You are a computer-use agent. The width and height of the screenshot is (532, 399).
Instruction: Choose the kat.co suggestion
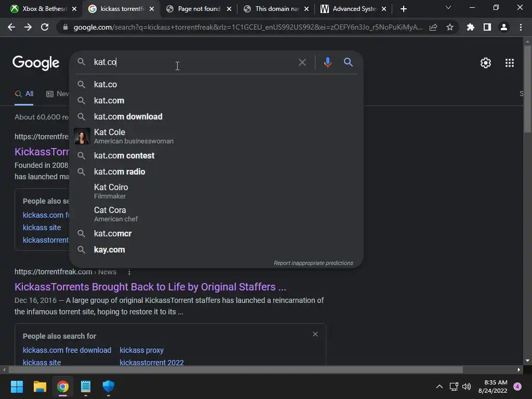pyautogui.click(x=216, y=84)
